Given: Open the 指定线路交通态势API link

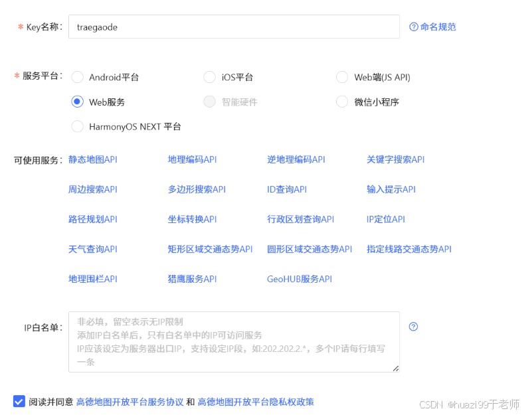Looking at the screenshot, I should [x=409, y=249].
